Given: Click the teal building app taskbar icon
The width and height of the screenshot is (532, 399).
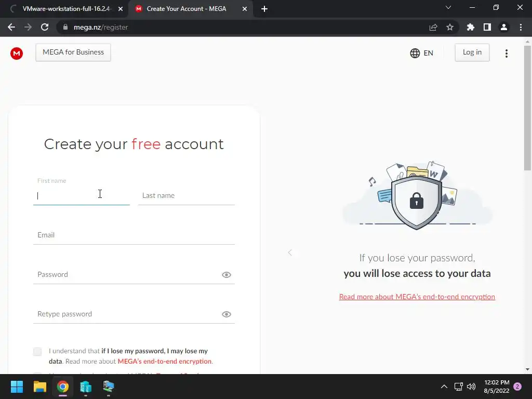Looking at the screenshot, I should (86, 387).
